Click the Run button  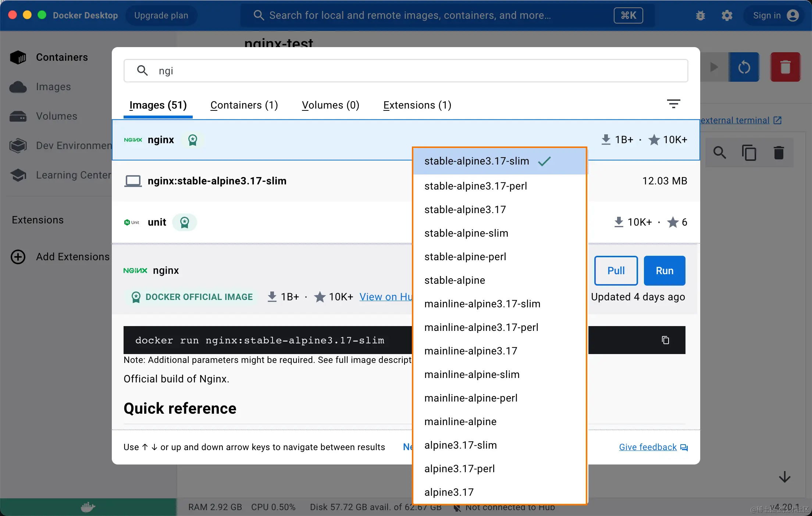coord(664,271)
